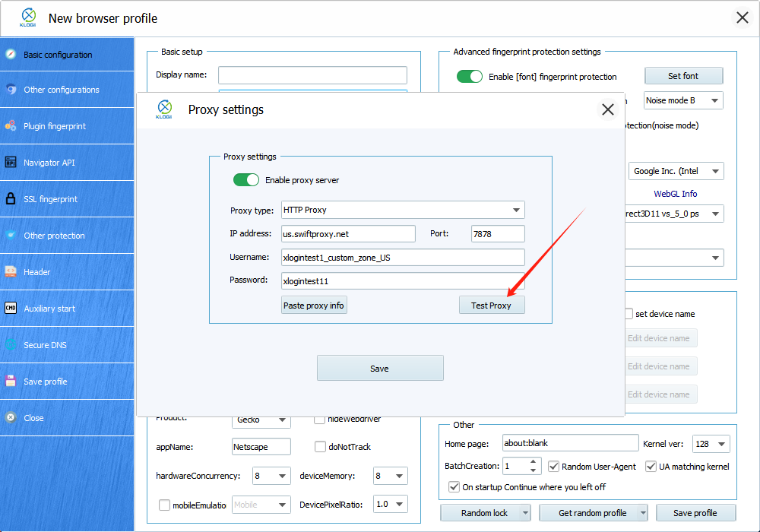Click Paste proxy info button
Screen dimensions: 760x532
314,306
